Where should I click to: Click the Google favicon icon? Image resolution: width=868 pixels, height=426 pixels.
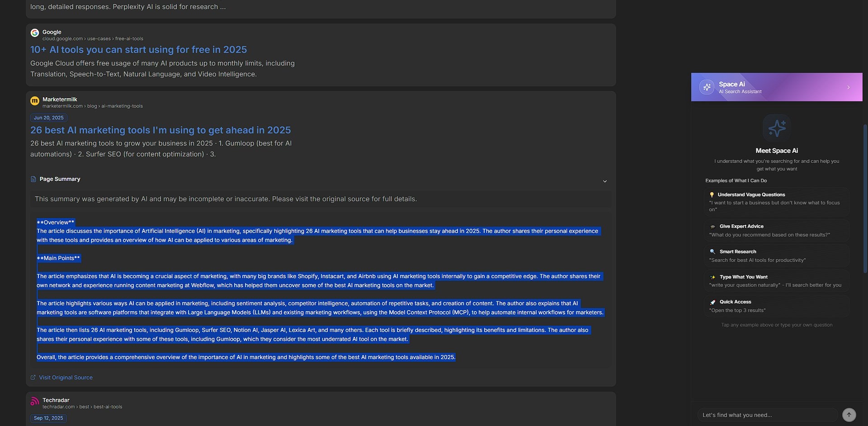pyautogui.click(x=34, y=33)
